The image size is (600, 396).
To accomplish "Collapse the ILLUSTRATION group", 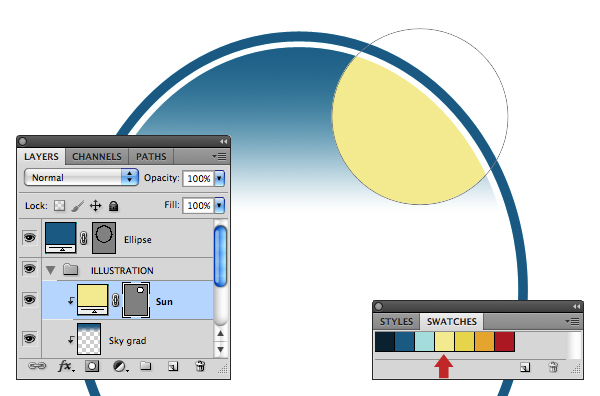I will tap(50, 271).
